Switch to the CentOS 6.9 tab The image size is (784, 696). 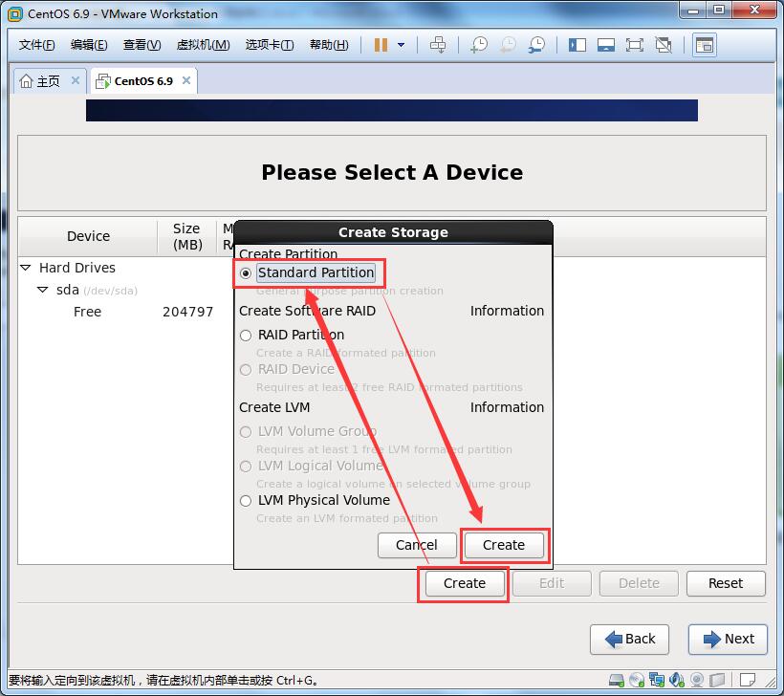[x=144, y=81]
